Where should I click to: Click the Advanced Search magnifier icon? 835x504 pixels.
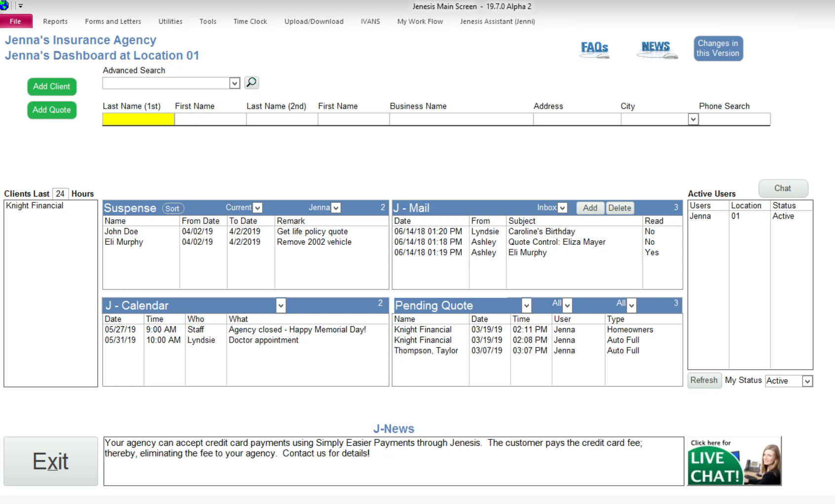click(x=251, y=82)
